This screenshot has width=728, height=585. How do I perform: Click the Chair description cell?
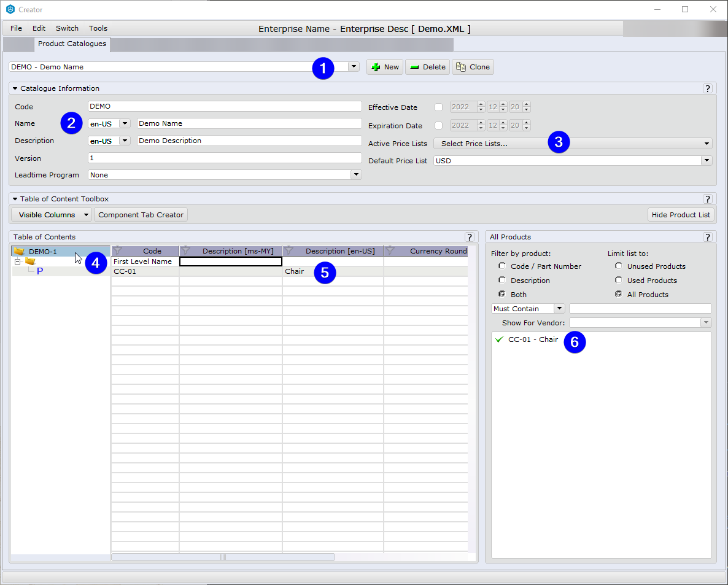coord(333,271)
